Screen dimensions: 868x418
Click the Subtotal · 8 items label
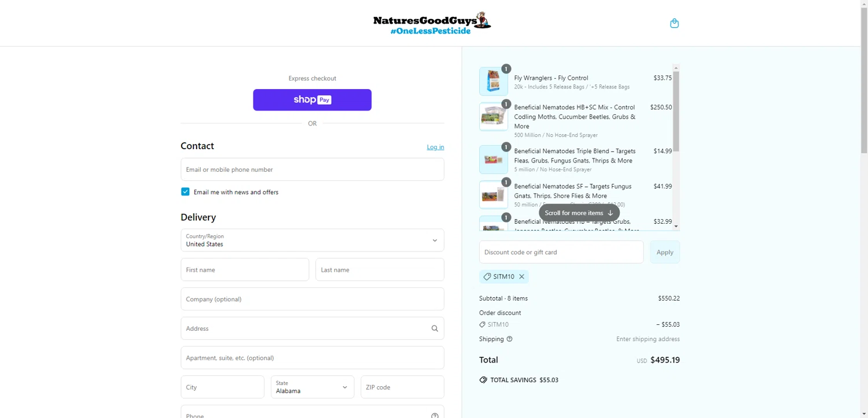coord(503,299)
